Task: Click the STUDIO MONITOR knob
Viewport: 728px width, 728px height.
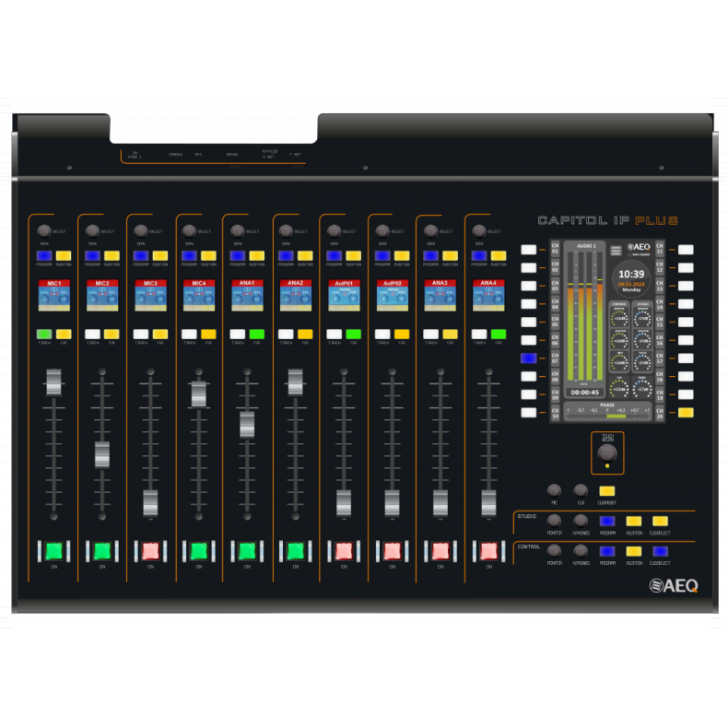Action: pos(554,521)
